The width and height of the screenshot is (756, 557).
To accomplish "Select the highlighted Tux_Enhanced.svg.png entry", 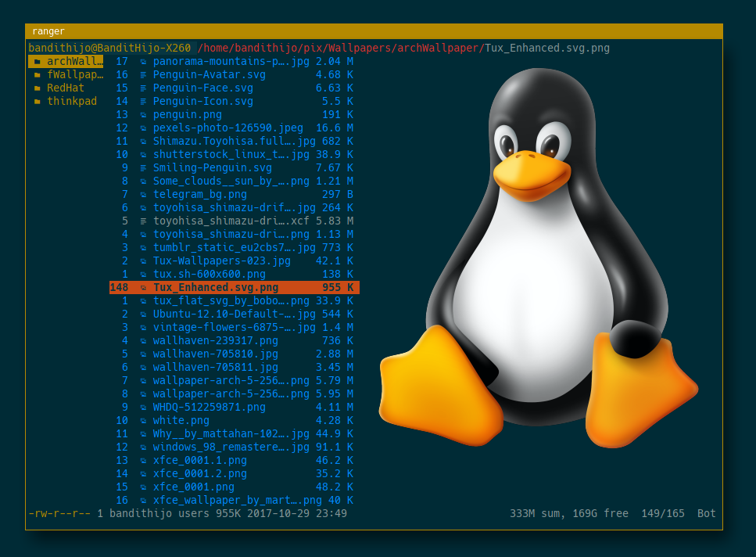I will click(216, 288).
